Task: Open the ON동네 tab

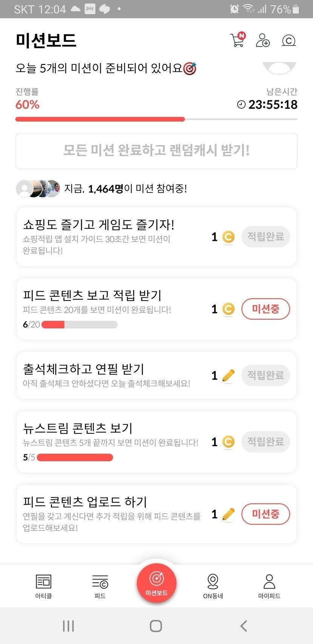Action: (213, 586)
